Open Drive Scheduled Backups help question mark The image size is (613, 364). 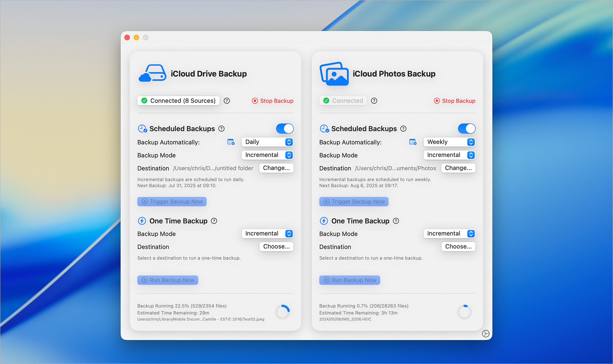(221, 128)
